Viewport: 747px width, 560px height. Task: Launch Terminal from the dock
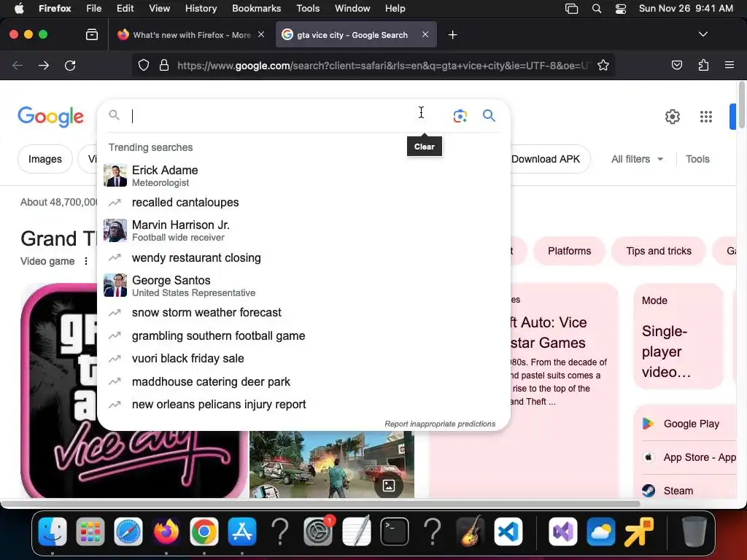395,532
